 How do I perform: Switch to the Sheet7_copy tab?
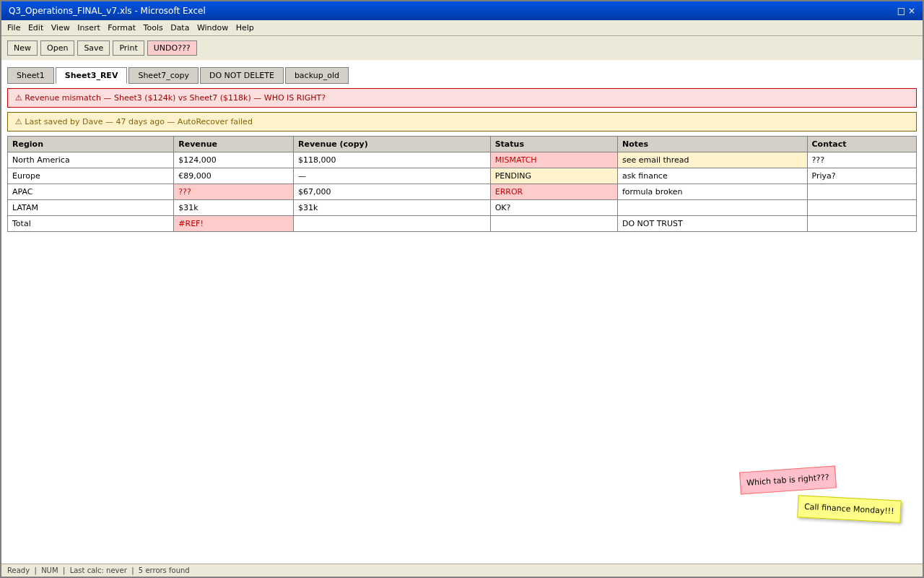[x=163, y=76]
